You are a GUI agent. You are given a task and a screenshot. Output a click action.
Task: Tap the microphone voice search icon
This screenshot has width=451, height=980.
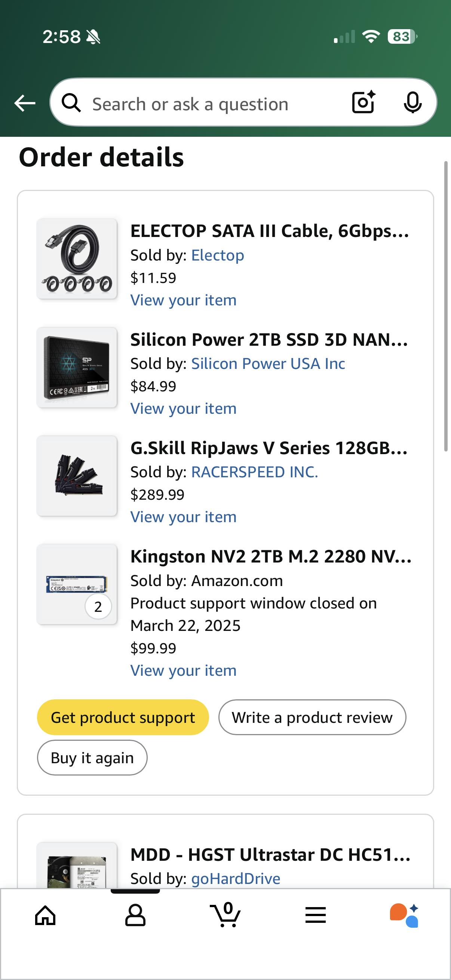[x=412, y=102]
